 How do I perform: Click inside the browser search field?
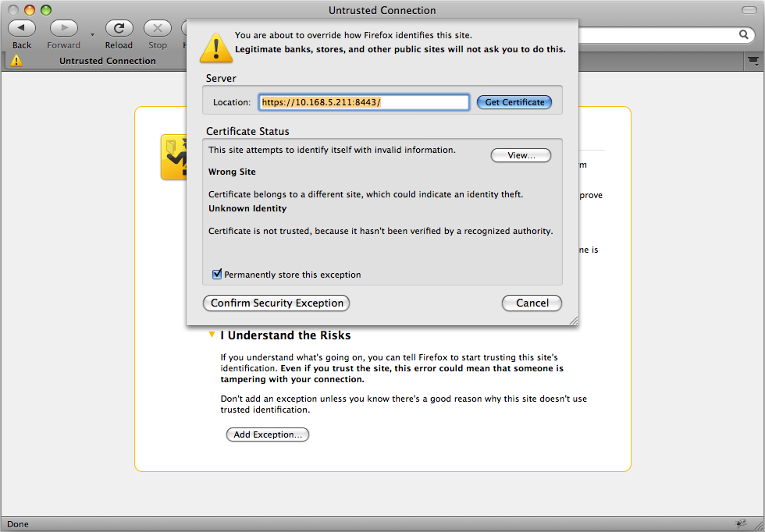pos(659,34)
